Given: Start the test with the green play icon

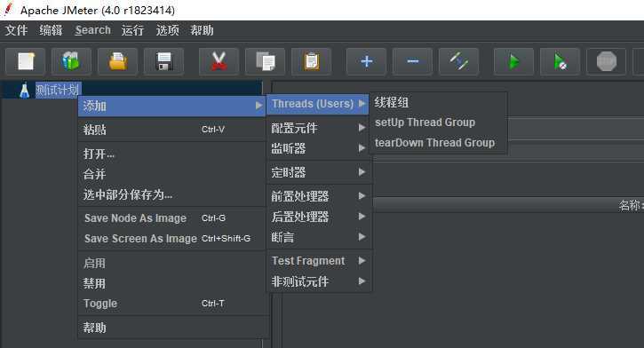Looking at the screenshot, I should click(513, 61).
